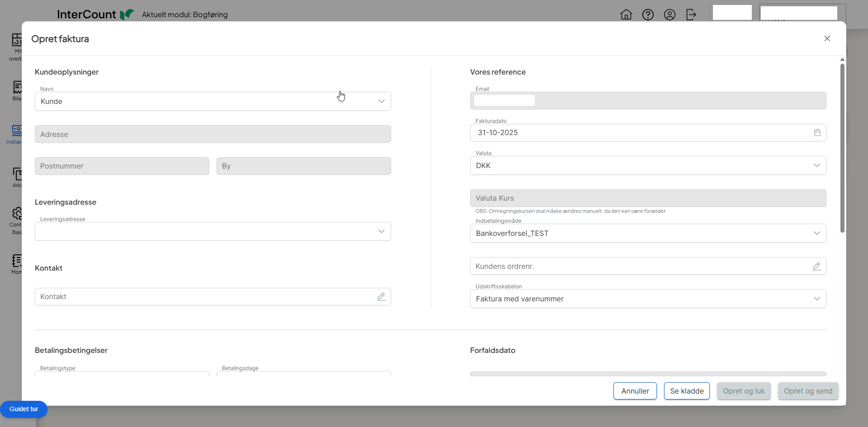Viewport: 868px width, 427px height.
Task: Click the pencil icon in Kundens ordrenr.
Action: (817, 266)
